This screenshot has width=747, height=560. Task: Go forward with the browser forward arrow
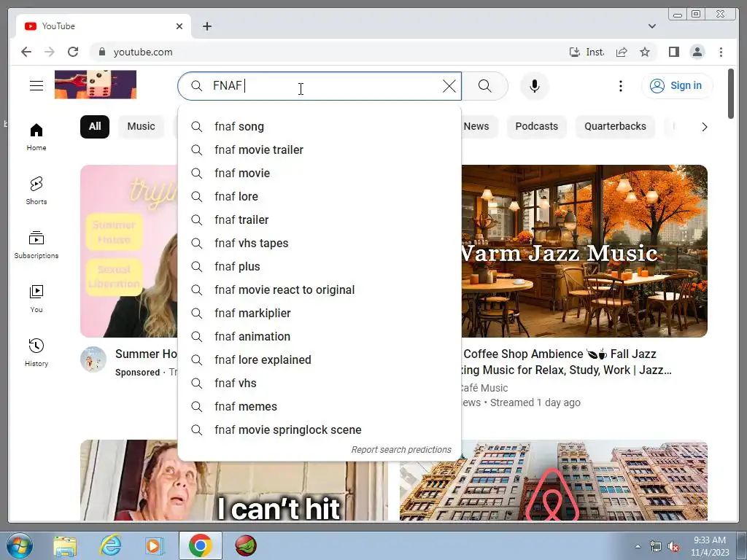[x=50, y=52]
